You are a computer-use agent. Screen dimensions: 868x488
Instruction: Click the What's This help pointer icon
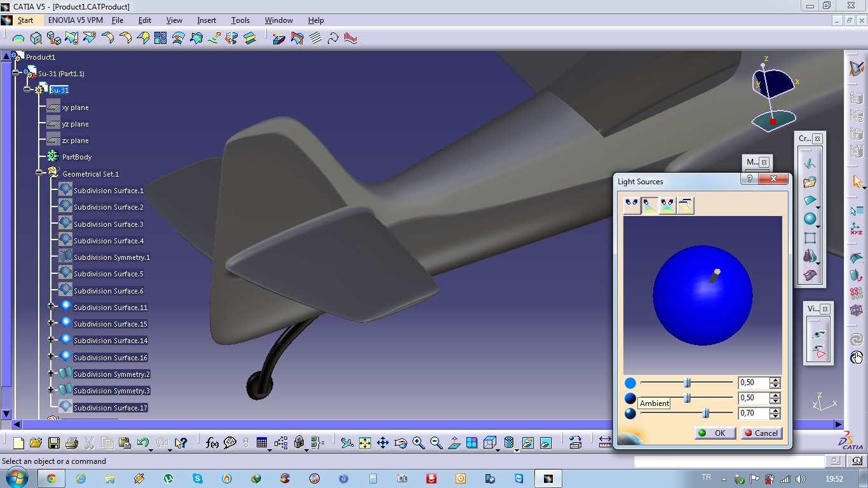coord(181,443)
